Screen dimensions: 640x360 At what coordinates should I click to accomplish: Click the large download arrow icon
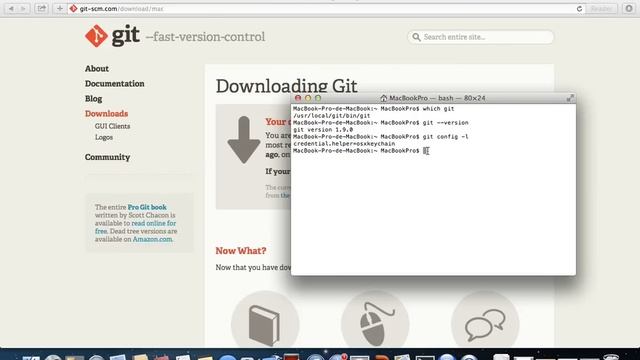[244, 140]
